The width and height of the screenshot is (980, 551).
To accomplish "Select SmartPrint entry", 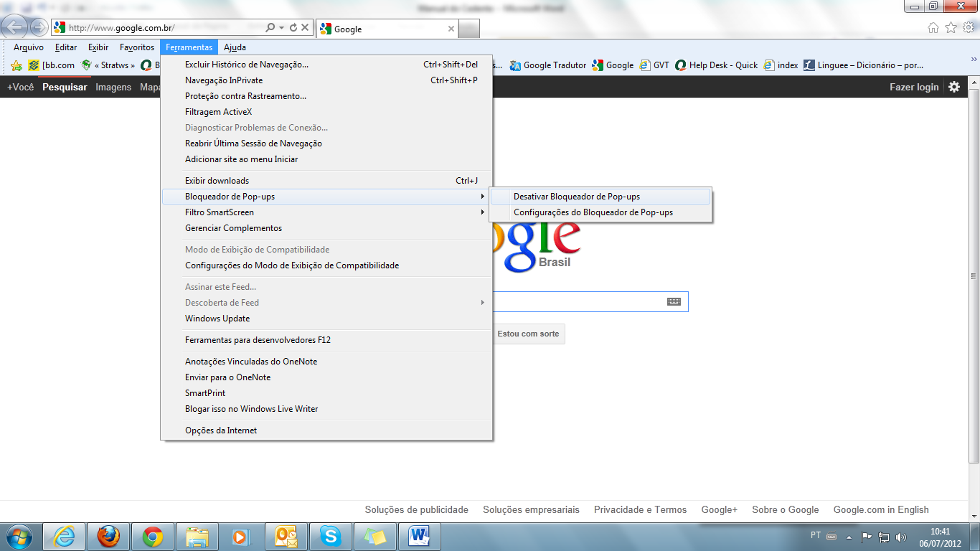I will point(326,393).
